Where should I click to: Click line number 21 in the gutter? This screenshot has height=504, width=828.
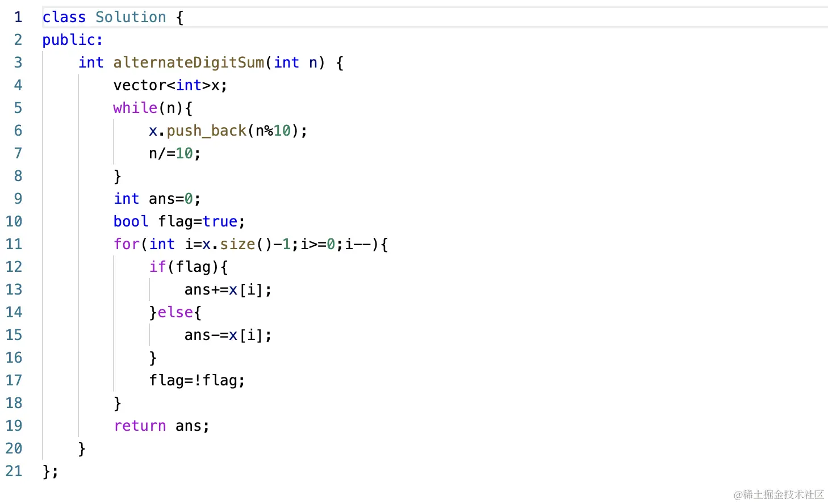click(x=14, y=471)
